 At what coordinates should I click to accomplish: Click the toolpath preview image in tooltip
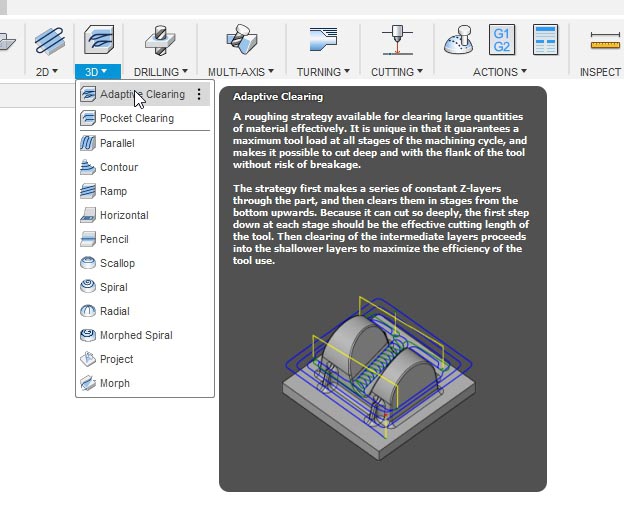click(x=379, y=378)
